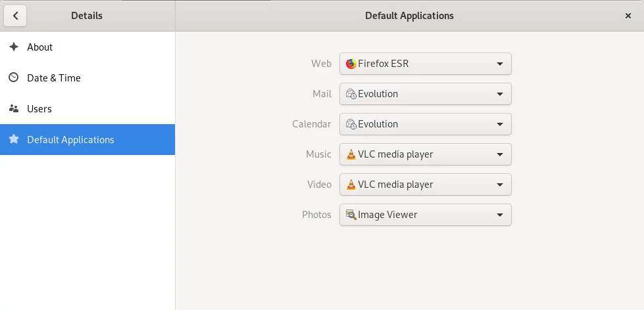The height and width of the screenshot is (310, 644).
Task: Click the VLC cone icon in Video field
Action: pyautogui.click(x=351, y=185)
